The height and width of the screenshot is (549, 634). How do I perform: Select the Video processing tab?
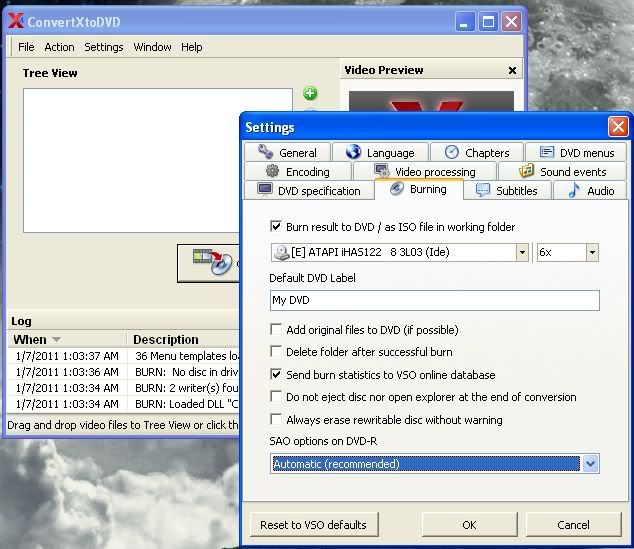click(425, 171)
